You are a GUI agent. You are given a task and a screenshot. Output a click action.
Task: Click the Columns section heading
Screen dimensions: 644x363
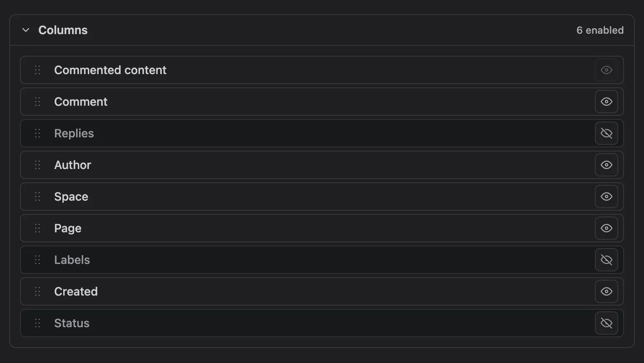tap(63, 30)
